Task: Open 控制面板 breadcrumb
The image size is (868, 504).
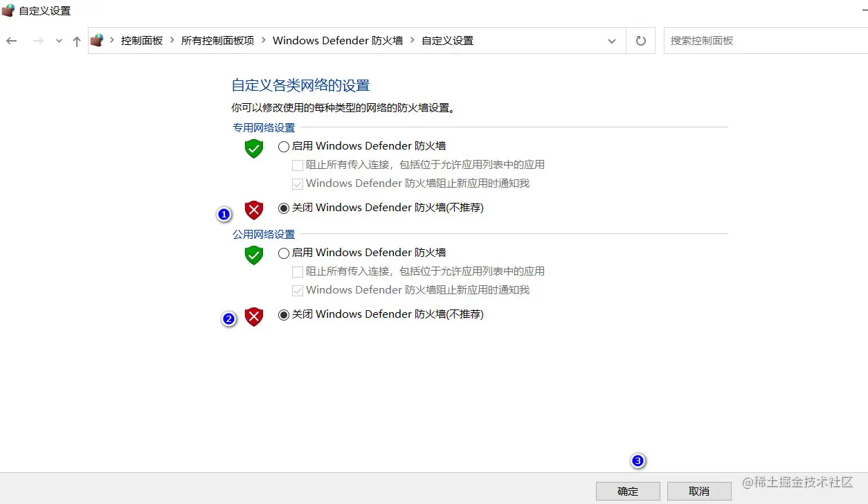Action: pyautogui.click(x=142, y=41)
